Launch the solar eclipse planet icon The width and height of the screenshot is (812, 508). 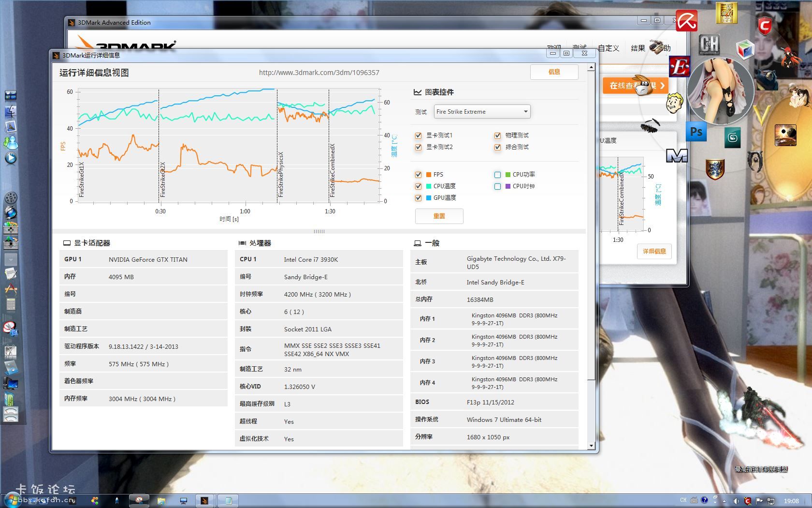pos(785,135)
